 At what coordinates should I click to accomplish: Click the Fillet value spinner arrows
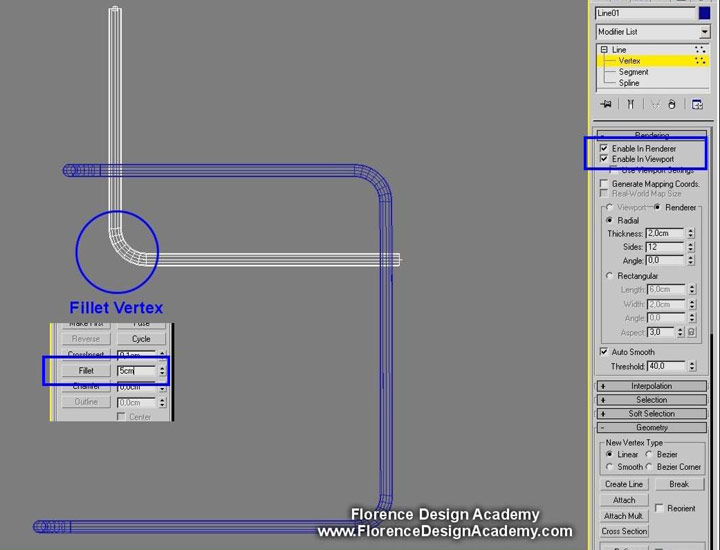pyautogui.click(x=162, y=370)
